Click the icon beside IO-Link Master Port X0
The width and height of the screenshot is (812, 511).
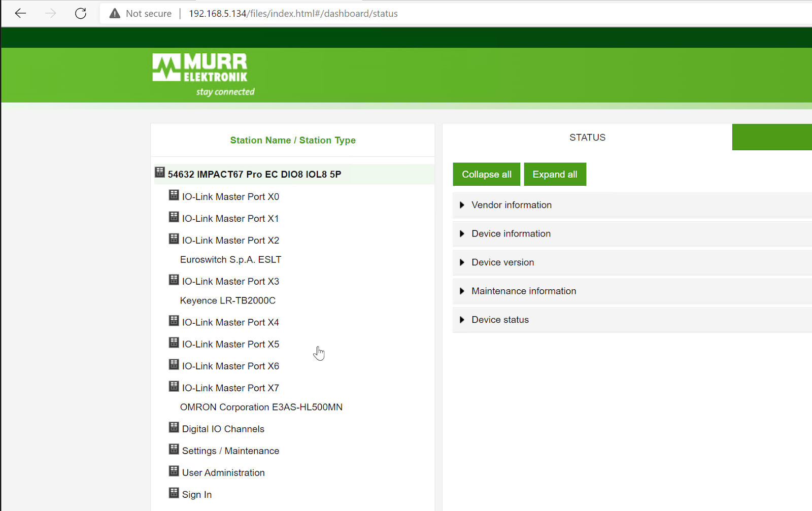coord(174,195)
